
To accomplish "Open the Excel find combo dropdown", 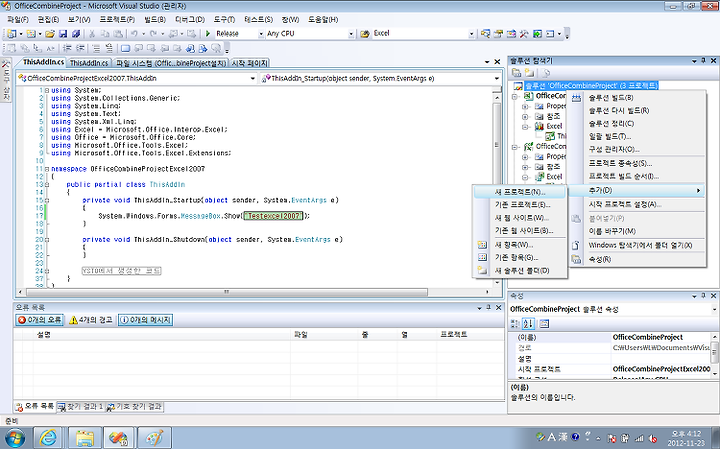I will [471, 34].
